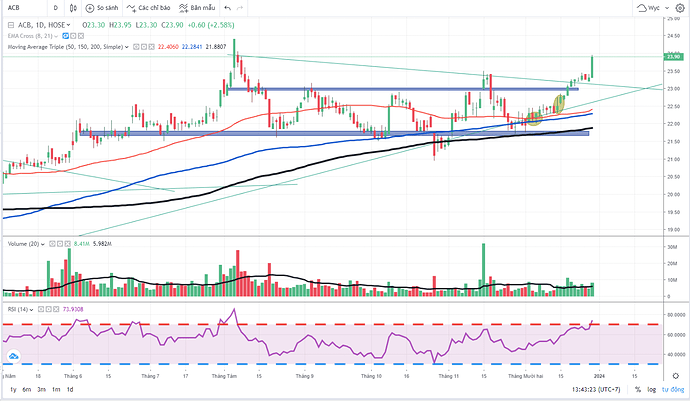Open Bản mẫu indicator templates
The width and height of the screenshot is (690, 401).
(197, 8)
